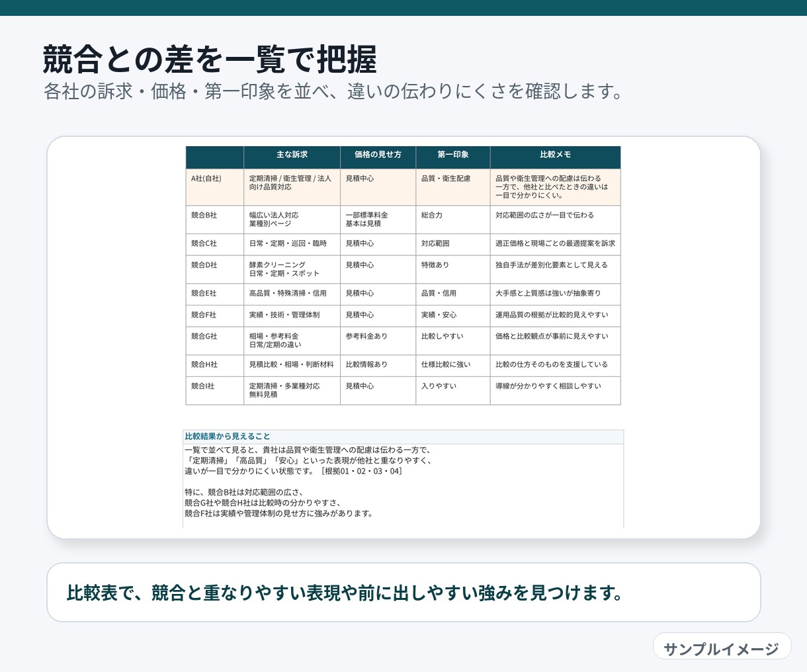Click the caption 比較表で、競合と重なりやすい表現
The image size is (807, 672).
coord(345,593)
